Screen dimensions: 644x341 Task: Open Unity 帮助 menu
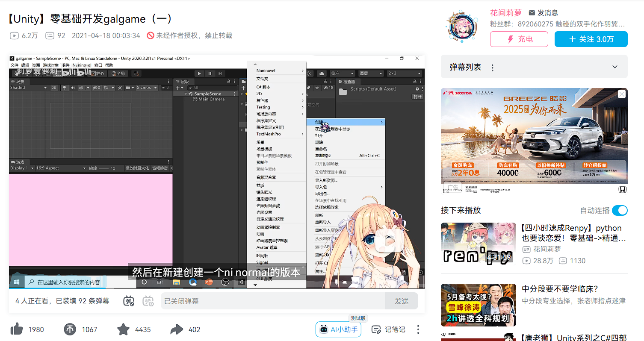coord(109,65)
